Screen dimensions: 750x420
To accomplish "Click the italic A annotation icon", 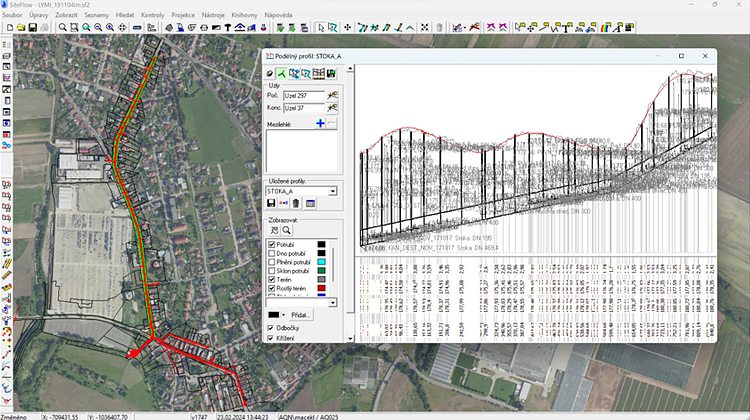I will [618, 27].
